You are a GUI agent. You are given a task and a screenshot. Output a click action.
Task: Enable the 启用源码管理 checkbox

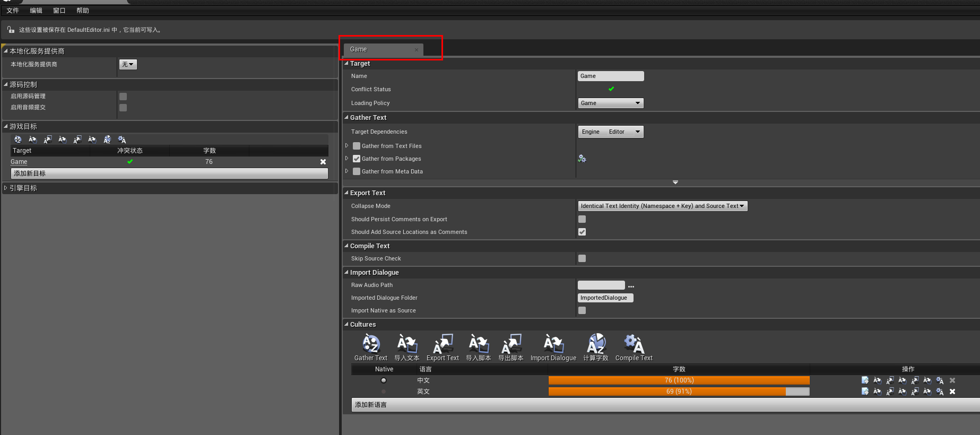click(x=123, y=97)
